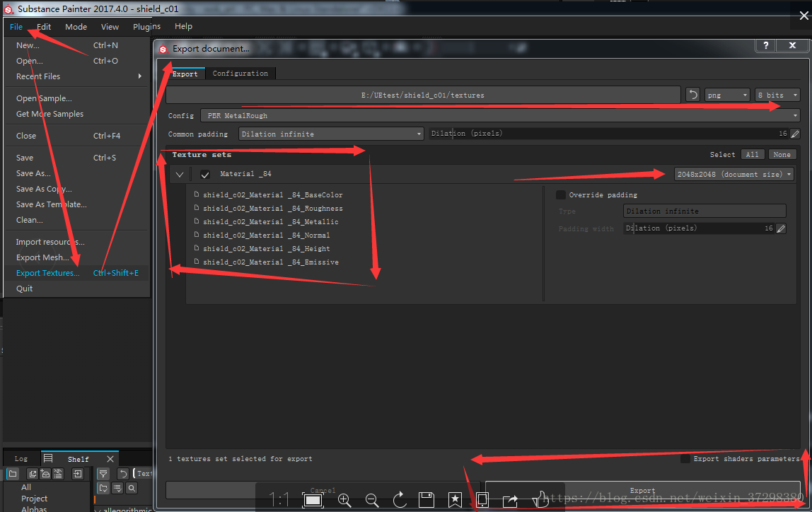Open the Plugins menu
The width and height of the screenshot is (812, 512).
click(146, 26)
